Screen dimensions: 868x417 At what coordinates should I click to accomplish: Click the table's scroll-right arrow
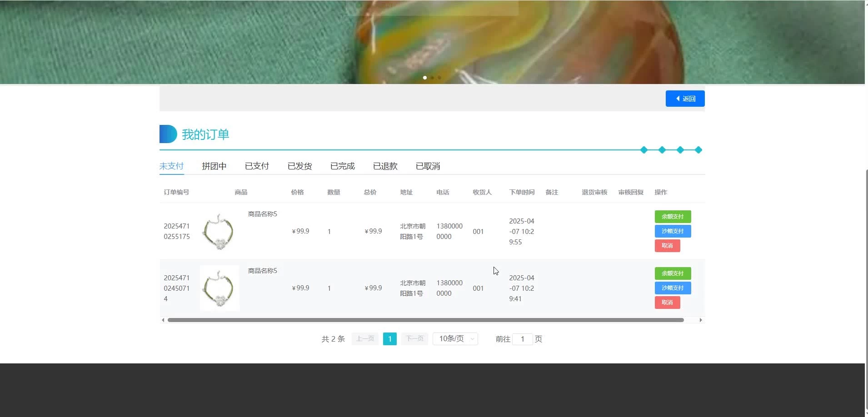[x=701, y=320]
